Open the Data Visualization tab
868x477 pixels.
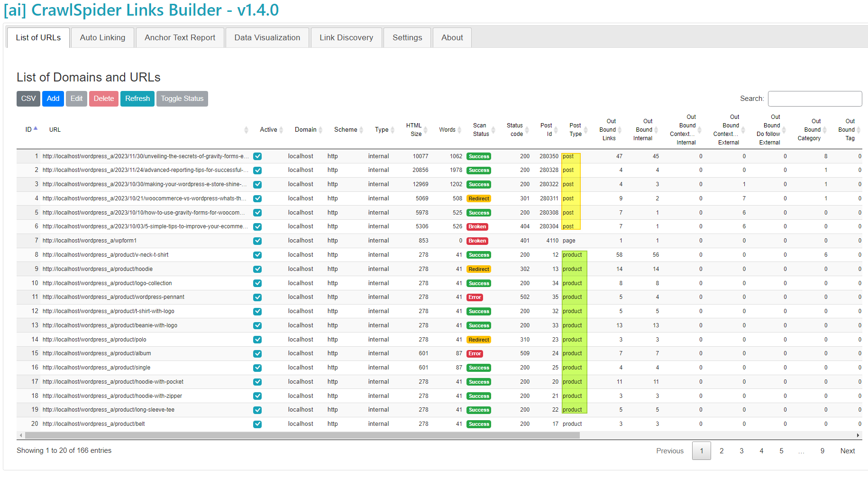pyautogui.click(x=267, y=37)
